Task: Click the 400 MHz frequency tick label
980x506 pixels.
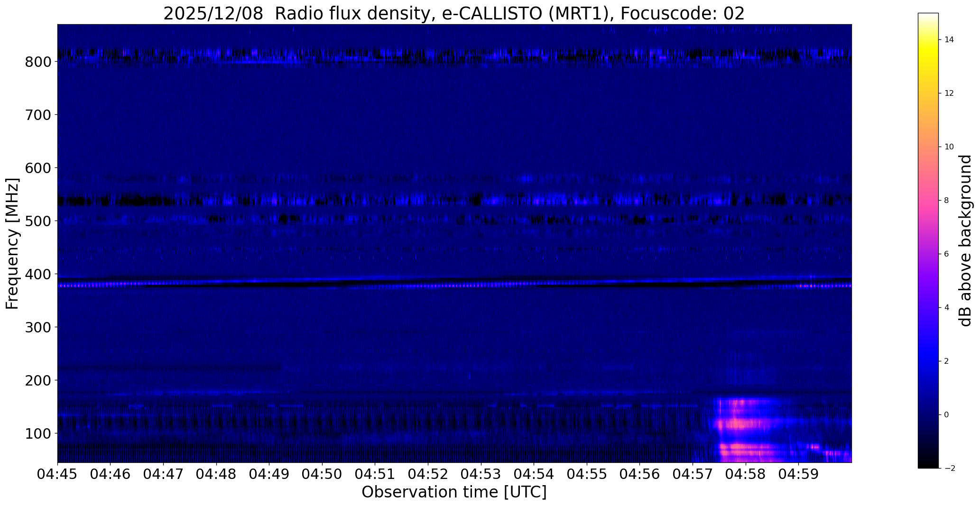Action: point(37,274)
